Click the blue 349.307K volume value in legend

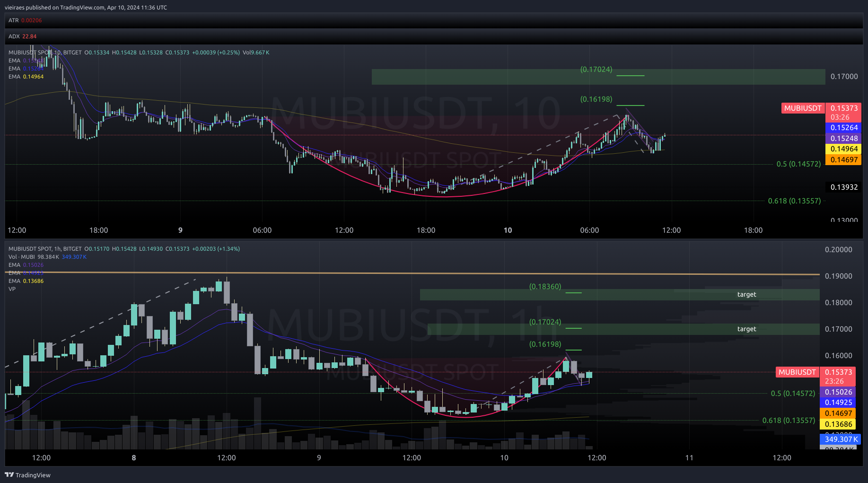click(x=74, y=257)
